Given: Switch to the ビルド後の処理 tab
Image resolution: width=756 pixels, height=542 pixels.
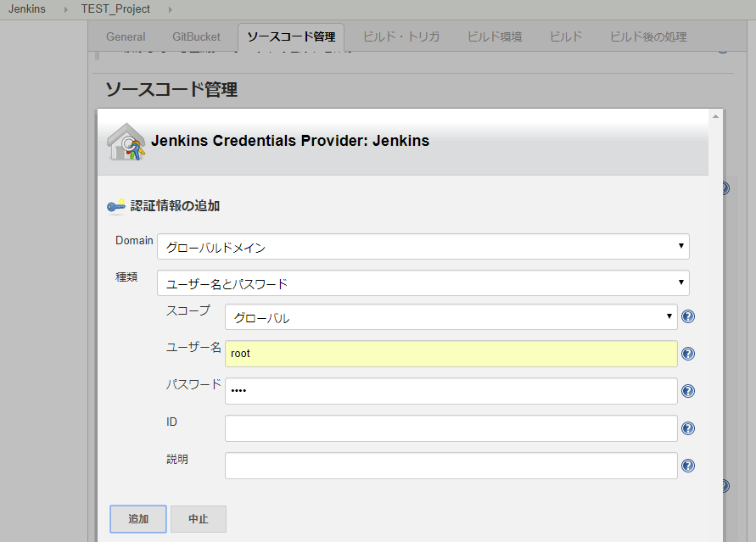Looking at the screenshot, I should tap(648, 36).
